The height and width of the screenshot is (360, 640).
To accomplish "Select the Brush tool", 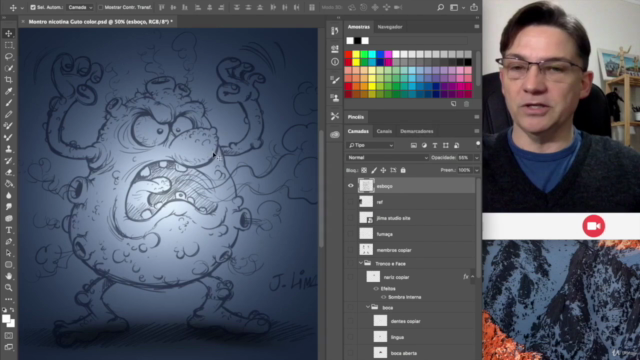I will coord(9,103).
